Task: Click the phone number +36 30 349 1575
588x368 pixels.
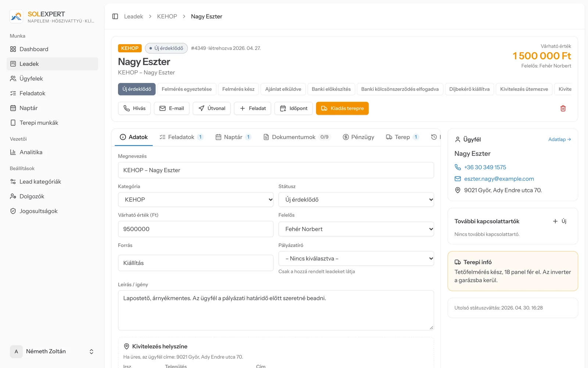Action: pyautogui.click(x=485, y=167)
